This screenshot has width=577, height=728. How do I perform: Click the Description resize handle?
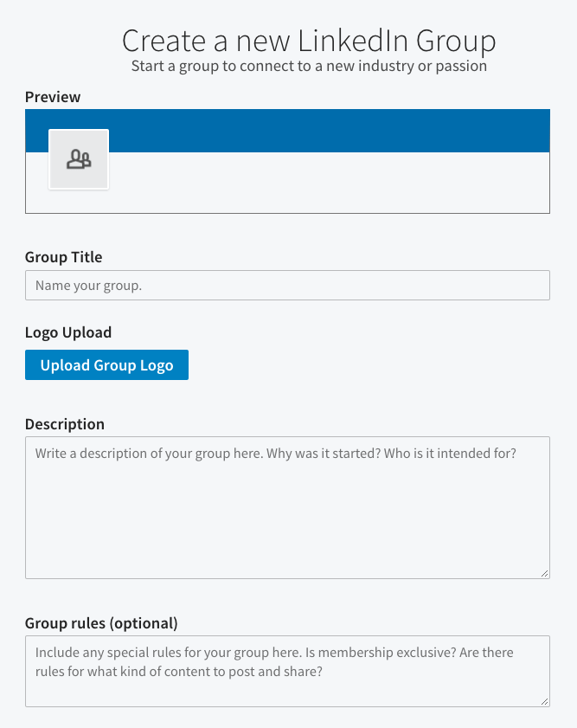pos(546,572)
